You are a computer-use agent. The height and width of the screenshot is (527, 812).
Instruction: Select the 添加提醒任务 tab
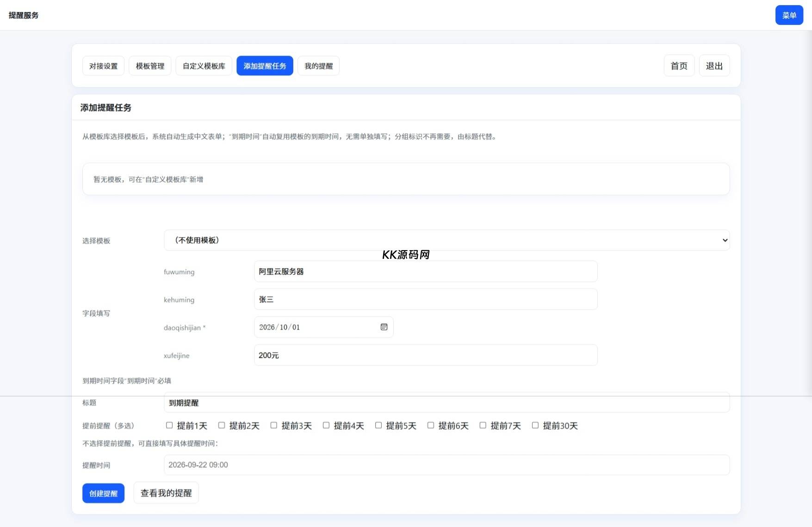point(265,66)
